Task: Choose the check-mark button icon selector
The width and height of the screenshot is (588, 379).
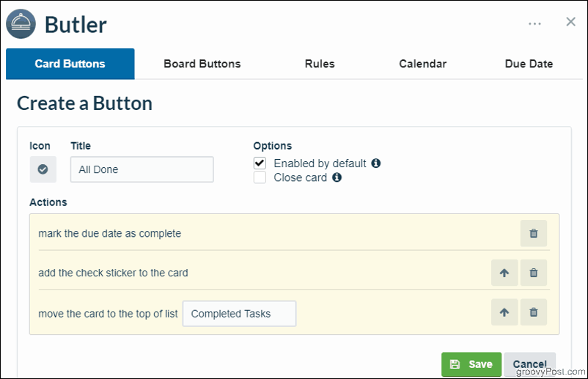Action: tap(43, 169)
